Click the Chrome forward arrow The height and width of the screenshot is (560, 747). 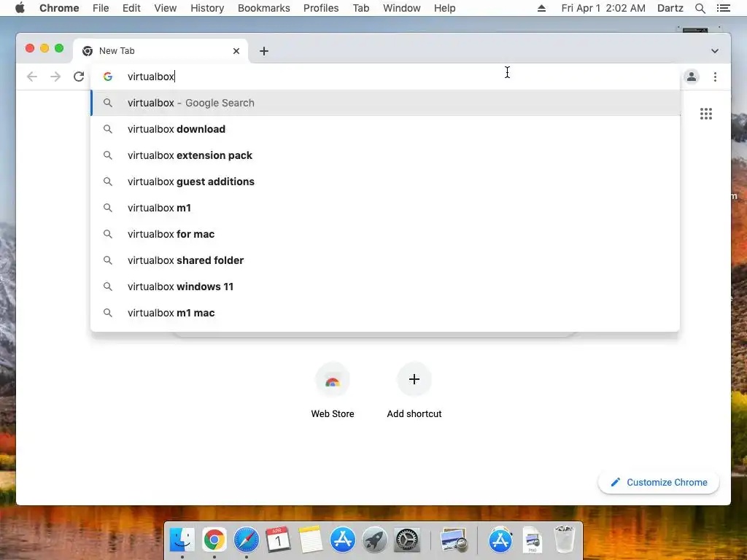(x=55, y=77)
